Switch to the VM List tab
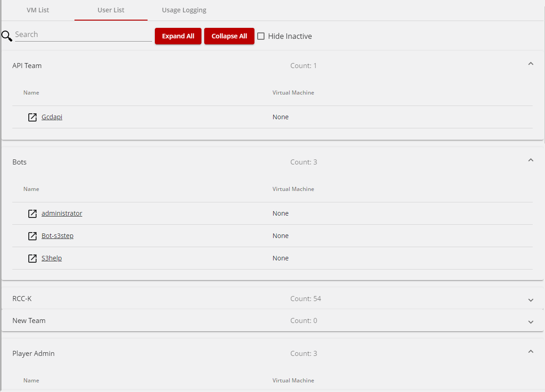Image resolution: width=545 pixels, height=392 pixels. click(x=38, y=10)
